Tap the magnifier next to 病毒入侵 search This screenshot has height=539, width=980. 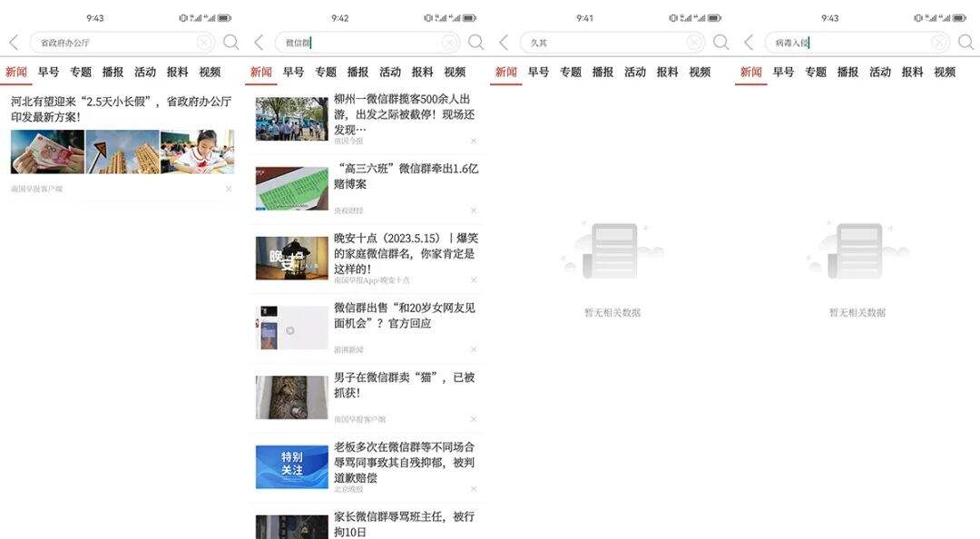tap(965, 43)
